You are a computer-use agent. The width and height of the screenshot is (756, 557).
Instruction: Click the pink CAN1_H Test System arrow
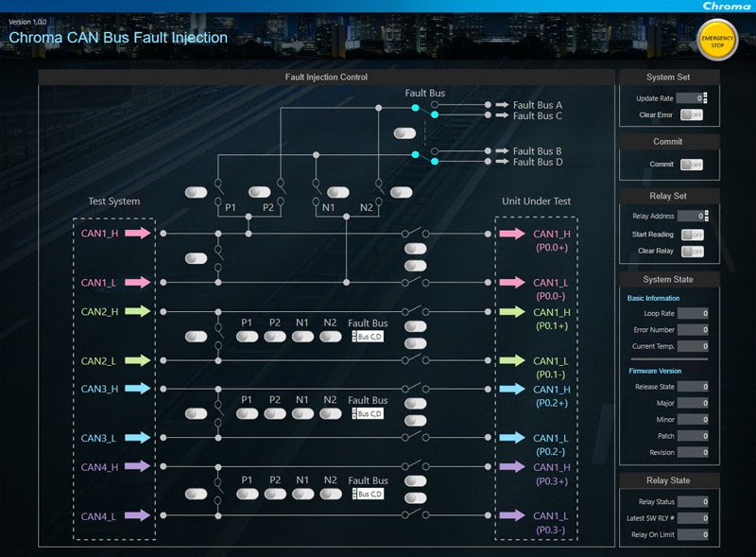137,233
